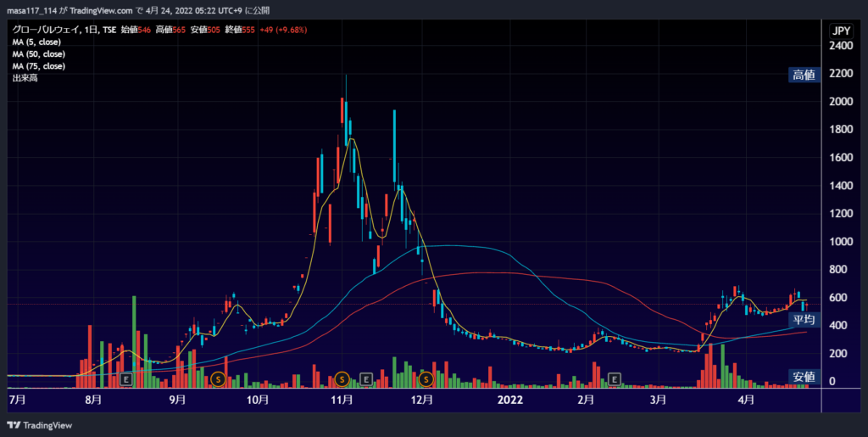Viewport: 868px width, 437px height.
Task: Click the earnings E marker in November
Action: (365, 379)
